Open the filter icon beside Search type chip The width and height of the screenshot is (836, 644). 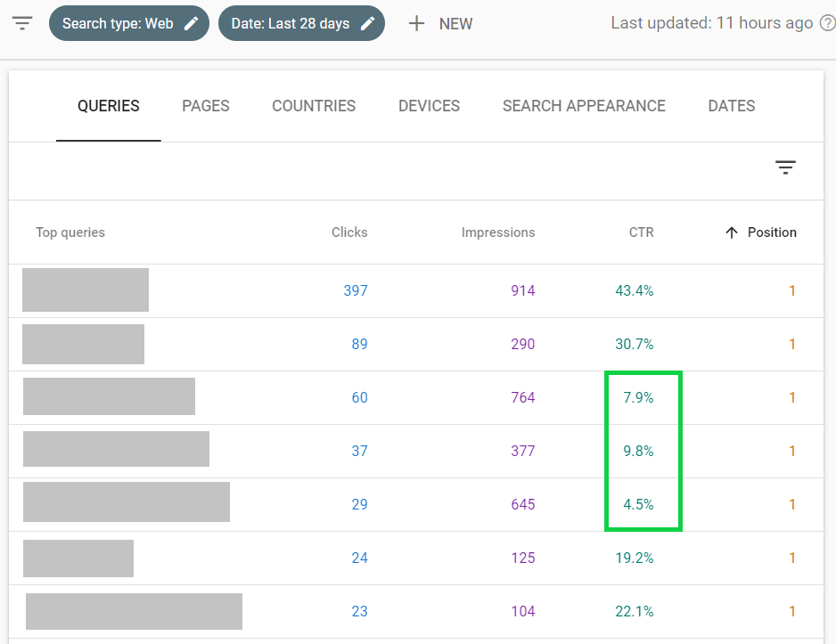coord(22,23)
